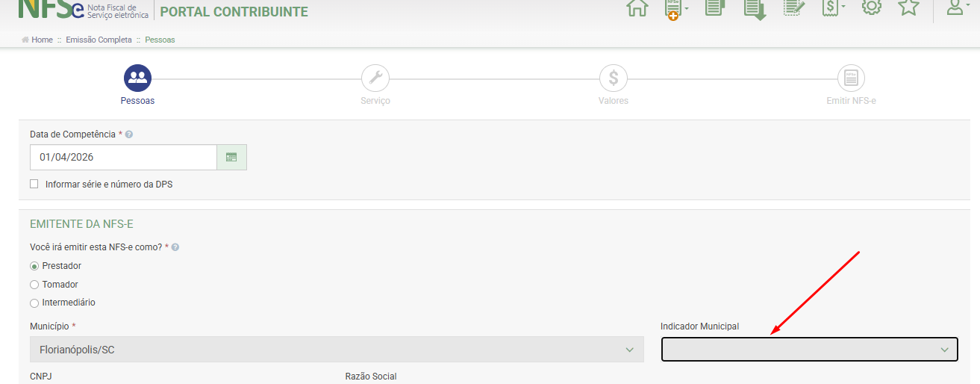Select the Tomador radio button
The width and height of the screenshot is (980, 384).
pos(34,285)
